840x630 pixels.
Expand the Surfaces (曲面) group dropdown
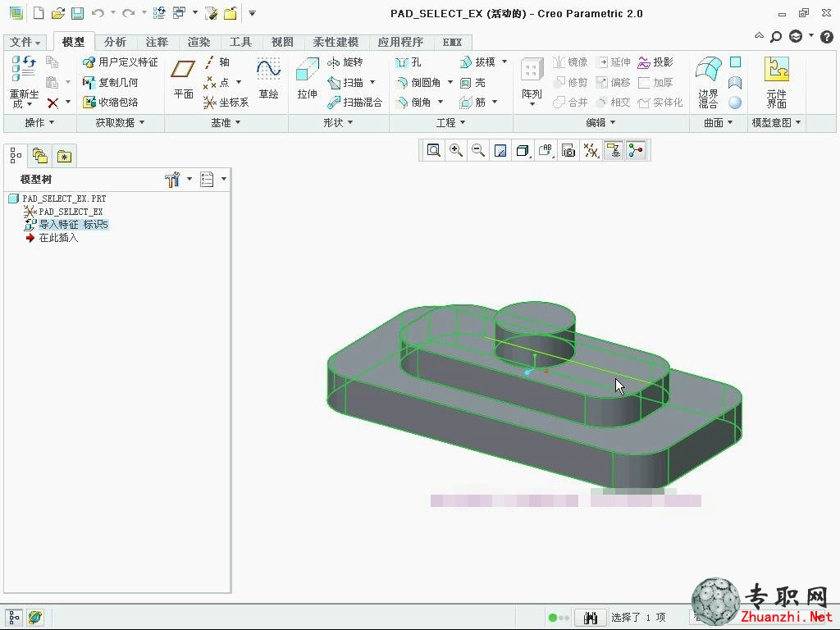pos(719,123)
